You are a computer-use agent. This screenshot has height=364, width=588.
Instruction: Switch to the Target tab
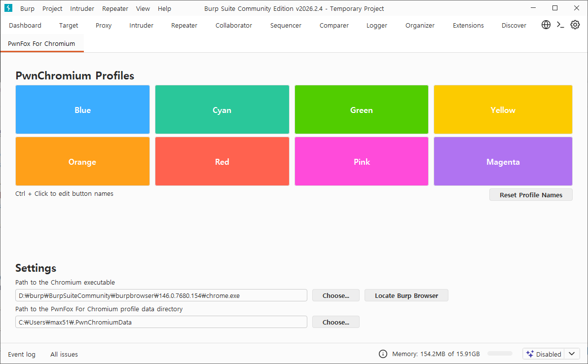click(69, 26)
